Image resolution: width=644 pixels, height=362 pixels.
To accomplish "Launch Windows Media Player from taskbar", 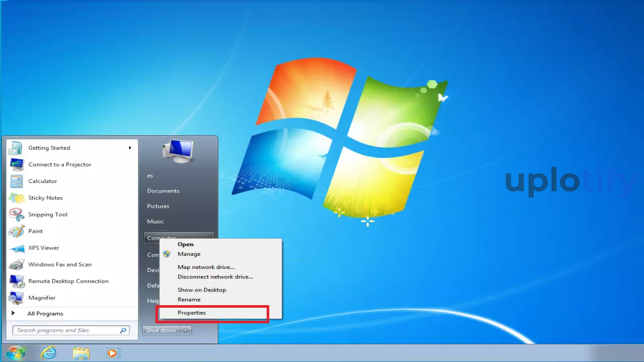I will click(x=113, y=353).
